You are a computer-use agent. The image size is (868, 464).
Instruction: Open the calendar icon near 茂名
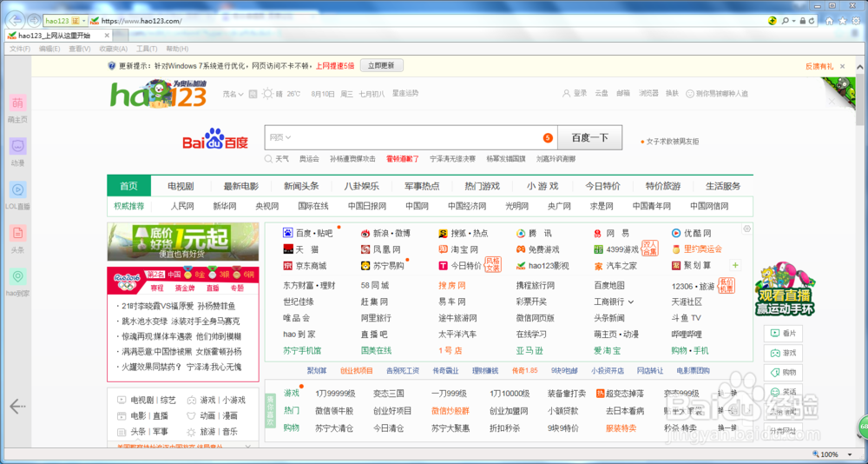coord(253,94)
